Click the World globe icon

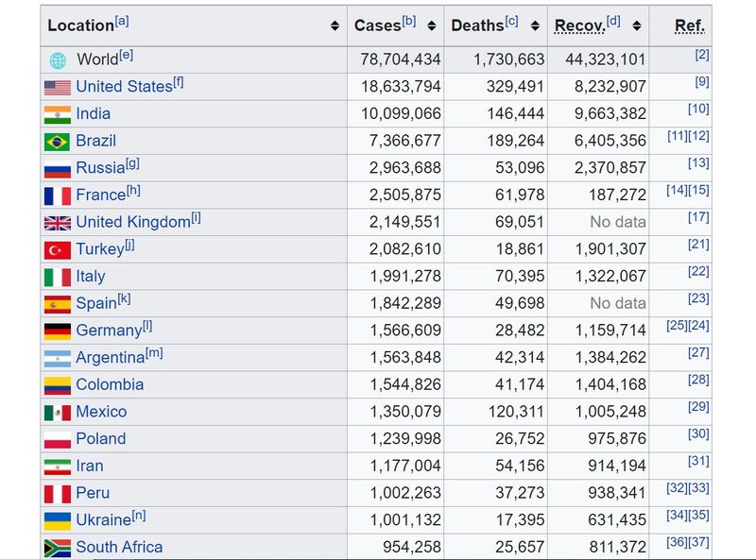[58, 60]
